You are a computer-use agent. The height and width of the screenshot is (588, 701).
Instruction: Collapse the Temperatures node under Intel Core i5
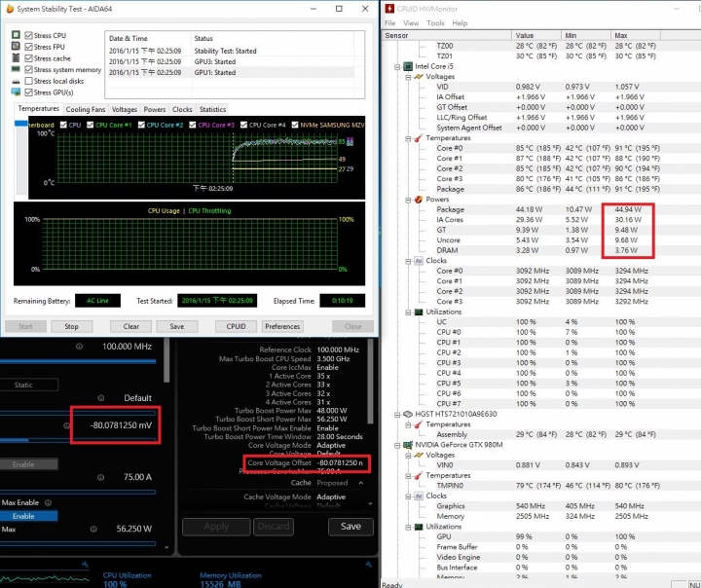point(408,138)
